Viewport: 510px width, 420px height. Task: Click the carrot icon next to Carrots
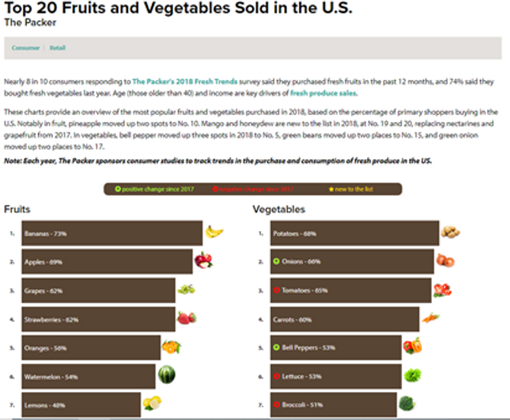430,318
